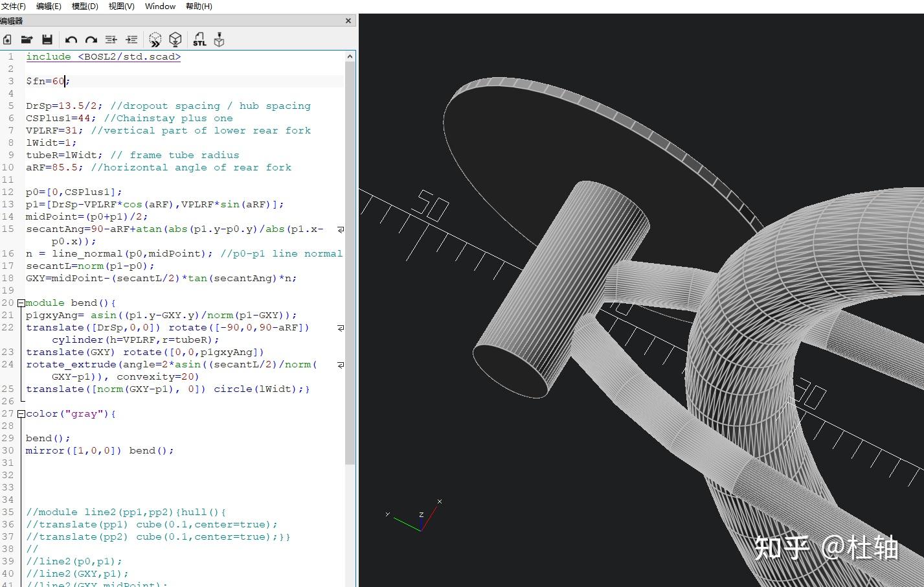Click the aRF=85.5 assignment

click(54, 167)
